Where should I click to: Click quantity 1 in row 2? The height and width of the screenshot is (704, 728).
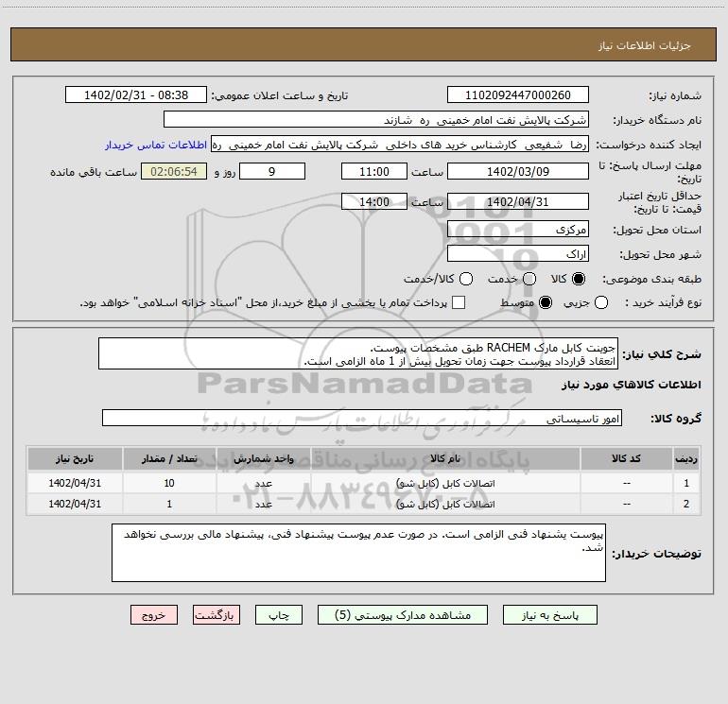tap(169, 504)
